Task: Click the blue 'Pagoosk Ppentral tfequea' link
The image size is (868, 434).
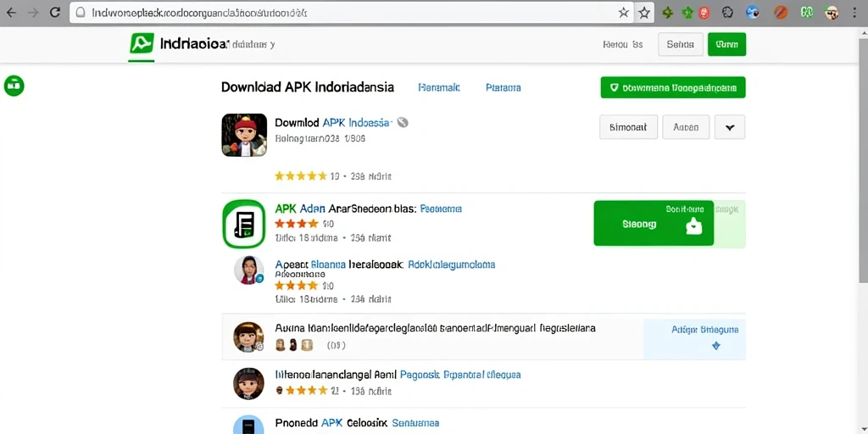Action: [x=460, y=375]
